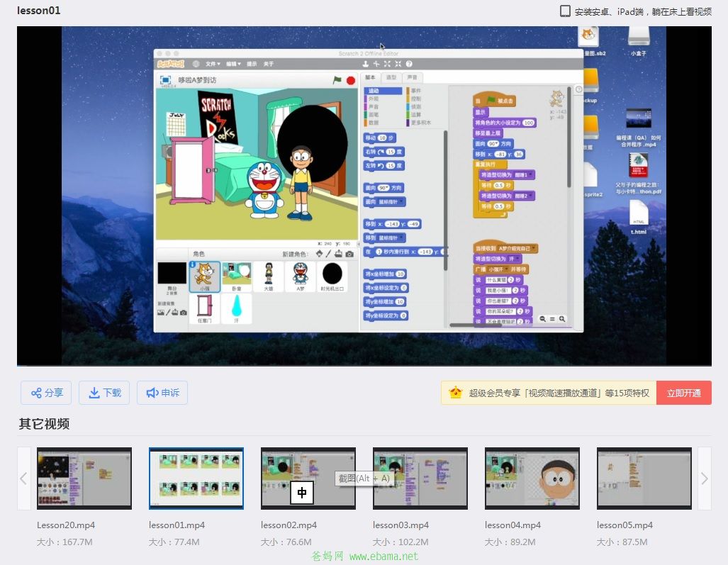
Task: Zoom in the scripts area magnifier
Action: [x=562, y=319]
